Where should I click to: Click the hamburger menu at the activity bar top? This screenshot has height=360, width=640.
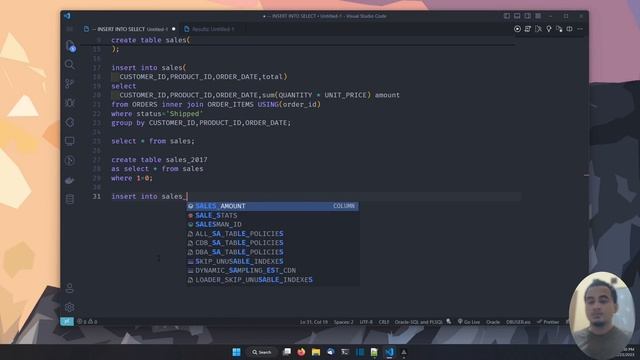[x=70, y=29]
